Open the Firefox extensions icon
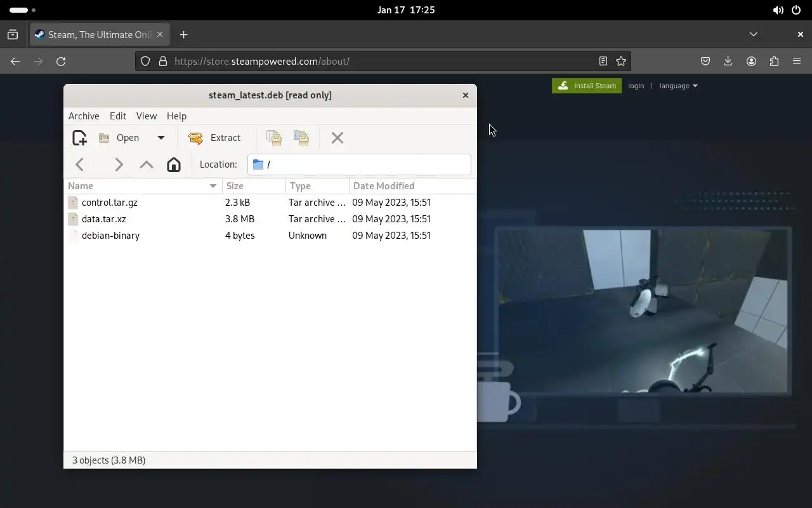812x508 pixels. coord(774,62)
